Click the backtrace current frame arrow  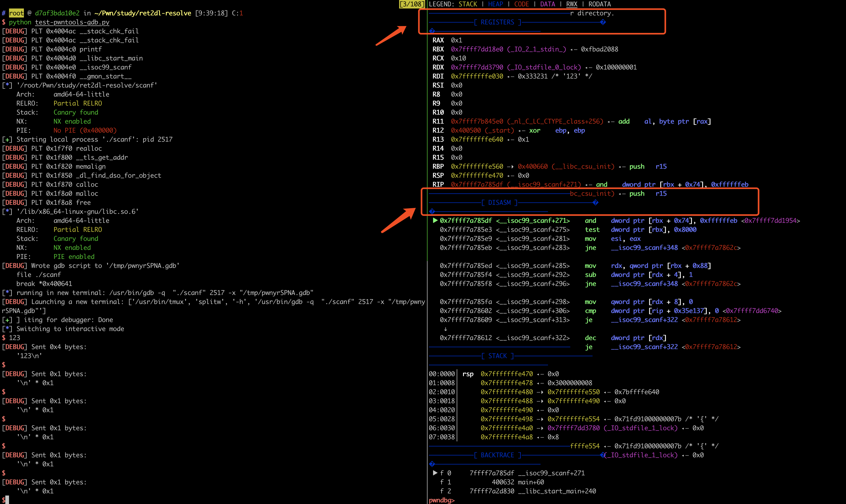[435, 473]
